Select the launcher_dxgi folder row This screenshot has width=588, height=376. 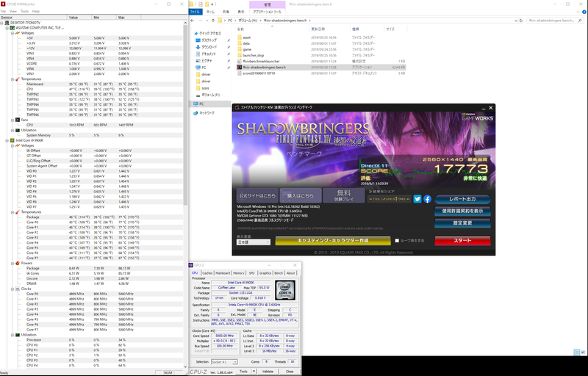point(321,55)
